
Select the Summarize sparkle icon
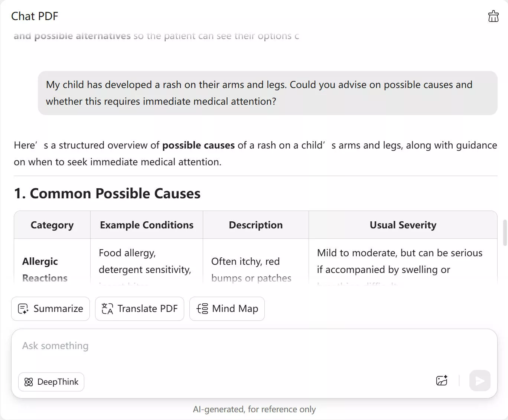[23, 309]
